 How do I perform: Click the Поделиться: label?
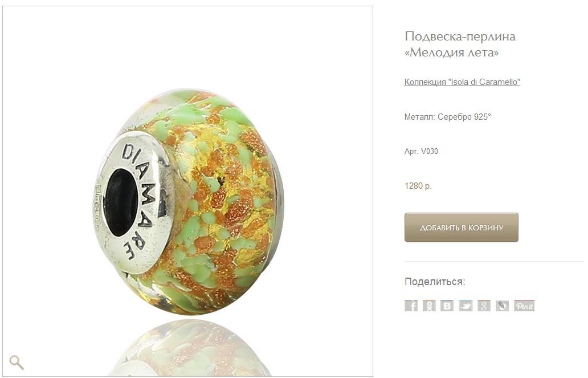(x=435, y=282)
